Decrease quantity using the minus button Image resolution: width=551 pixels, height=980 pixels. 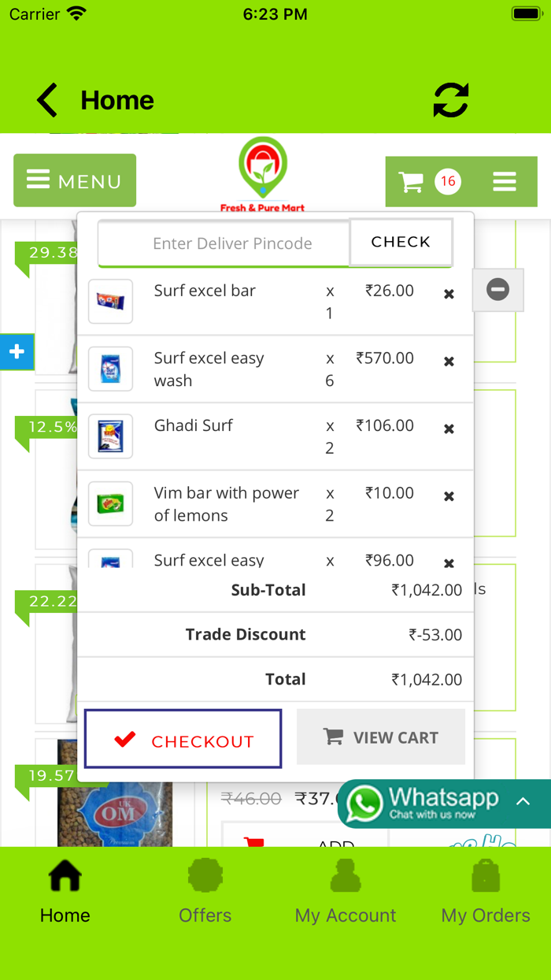click(x=497, y=290)
